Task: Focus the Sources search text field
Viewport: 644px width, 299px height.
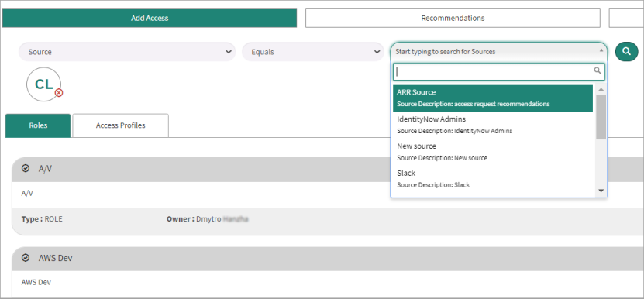Action: coord(498,71)
